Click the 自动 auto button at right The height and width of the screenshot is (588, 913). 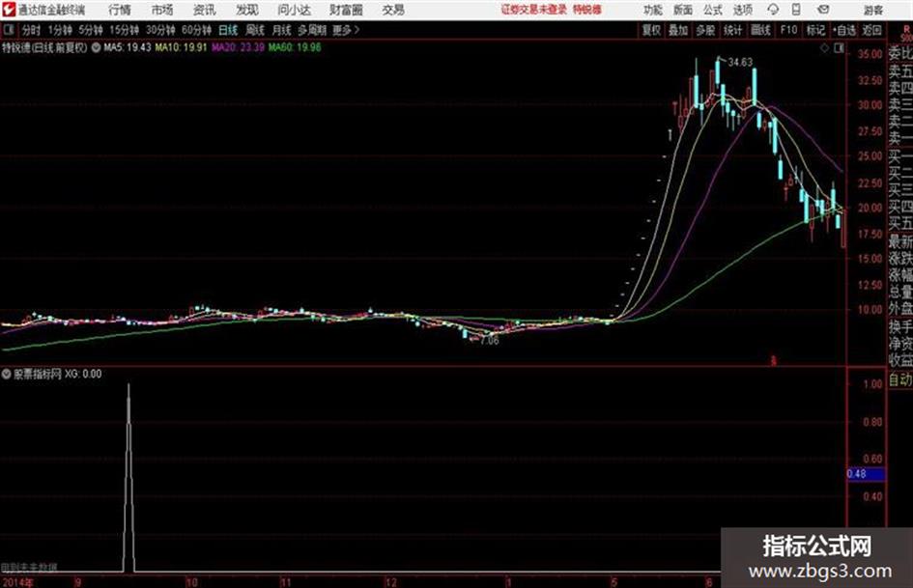click(x=900, y=380)
